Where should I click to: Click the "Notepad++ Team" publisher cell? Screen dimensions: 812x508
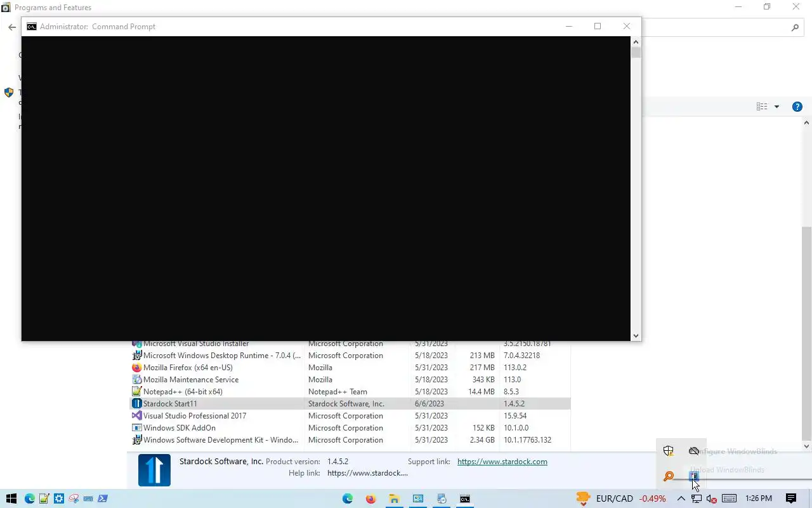(337, 392)
